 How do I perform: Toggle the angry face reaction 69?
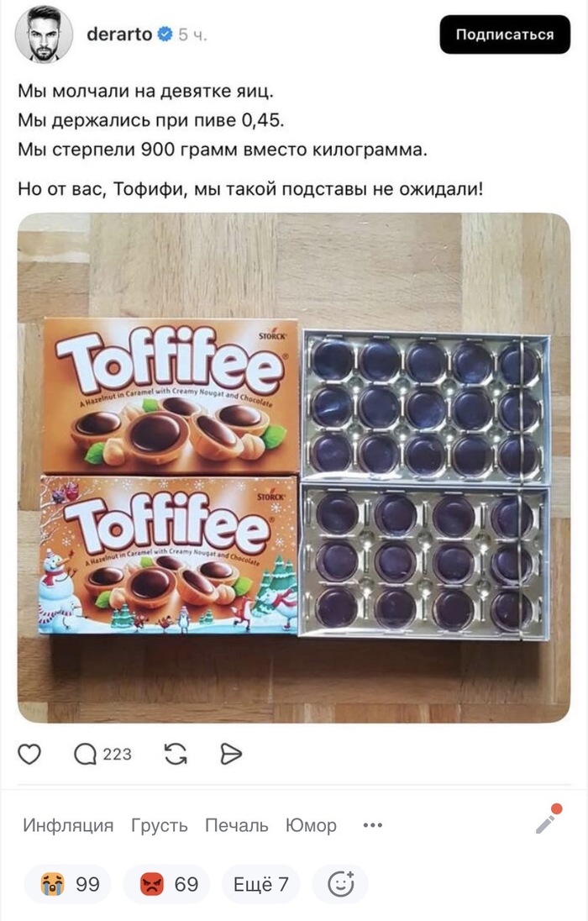pyautogui.click(x=167, y=883)
